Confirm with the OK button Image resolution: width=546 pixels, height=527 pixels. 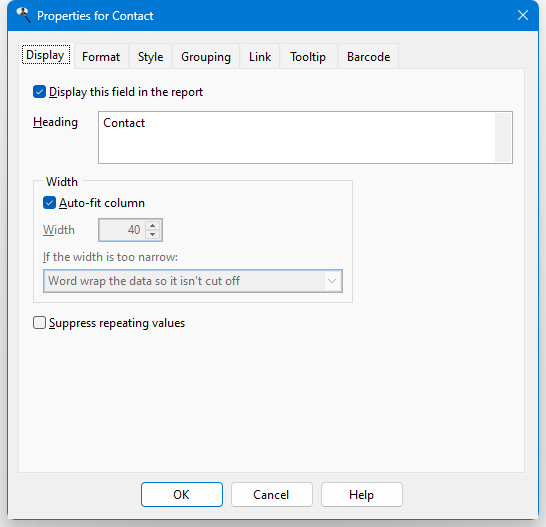pyautogui.click(x=182, y=494)
